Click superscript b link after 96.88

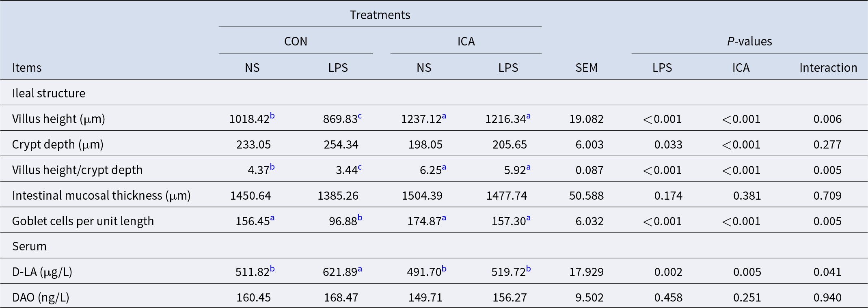pyautogui.click(x=360, y=218)
